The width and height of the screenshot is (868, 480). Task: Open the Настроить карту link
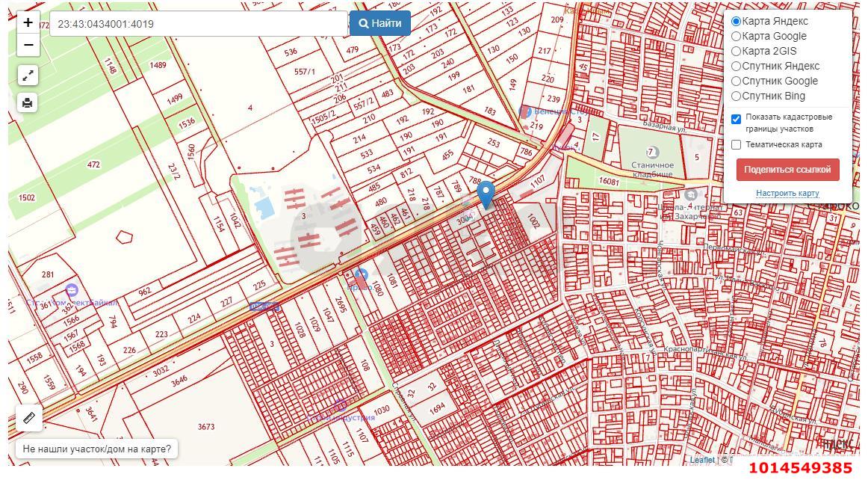click(x=787, y=193)
